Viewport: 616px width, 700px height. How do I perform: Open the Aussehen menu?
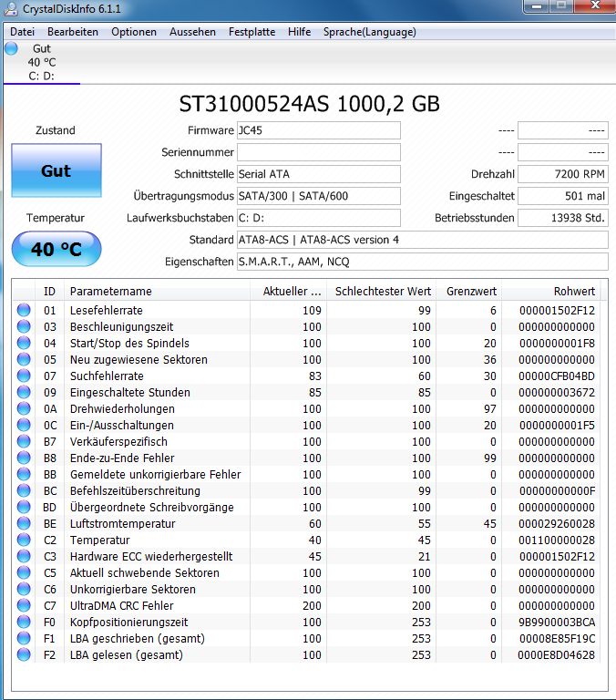pos(192,32)
